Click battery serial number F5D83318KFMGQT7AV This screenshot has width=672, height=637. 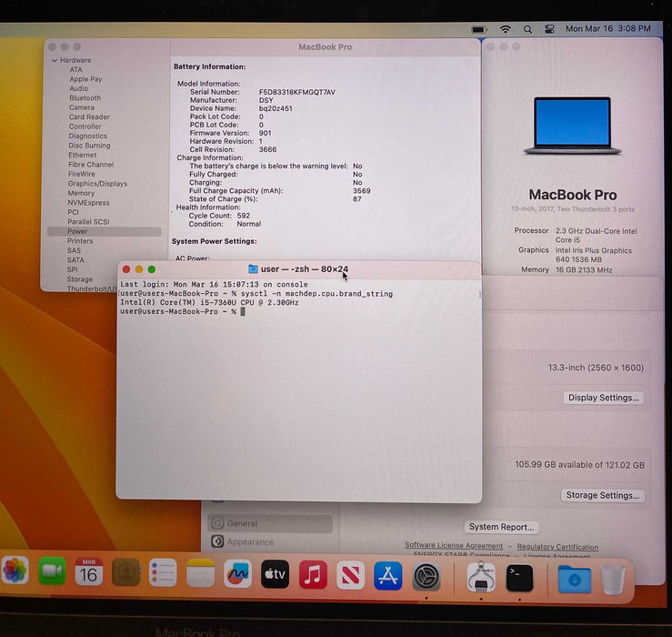(x=297, y=92)
